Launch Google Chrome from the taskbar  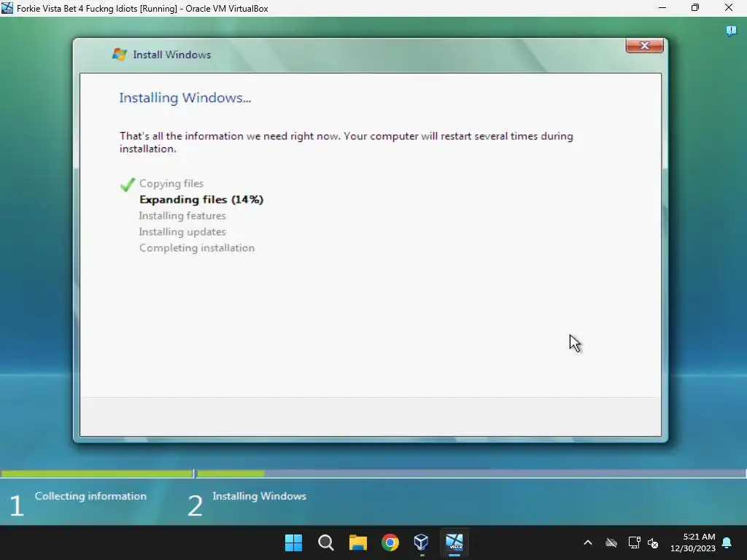click(x=390, y=542)
